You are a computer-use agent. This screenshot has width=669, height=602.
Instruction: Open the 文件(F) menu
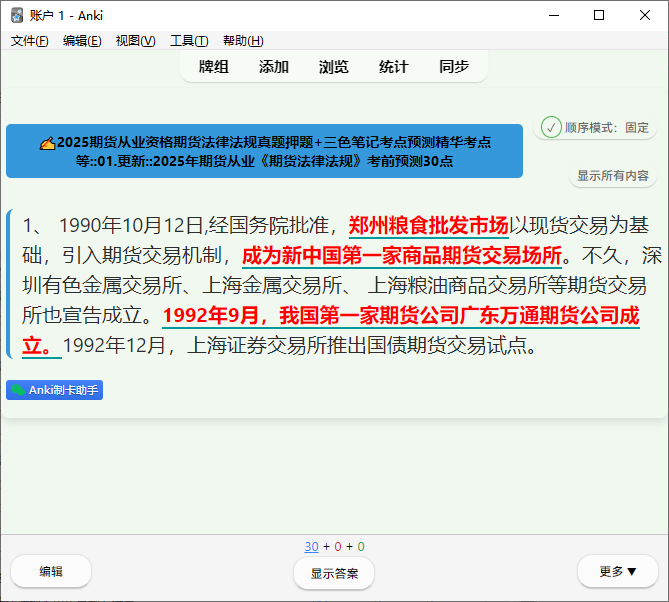(29, 41)
